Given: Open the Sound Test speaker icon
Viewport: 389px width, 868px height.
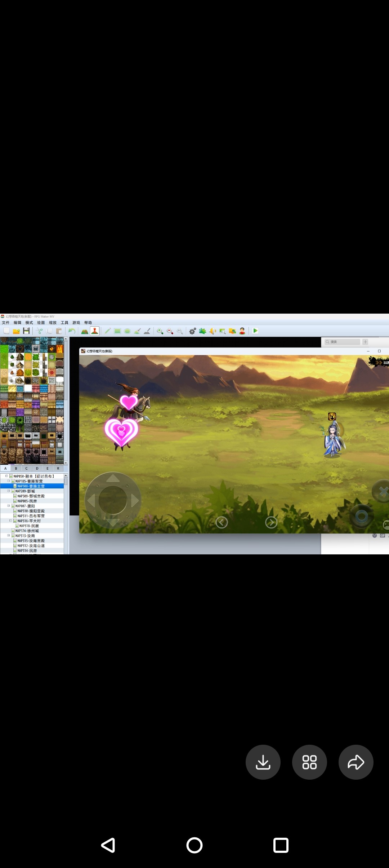Looking at the screenshot, I should point(213,331).
